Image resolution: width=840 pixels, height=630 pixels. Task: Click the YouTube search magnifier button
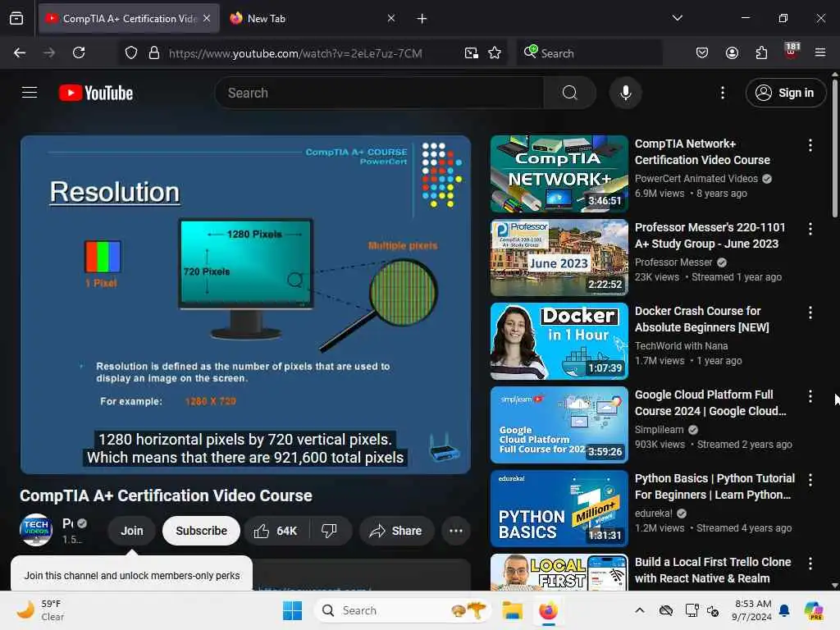[569, 93]
